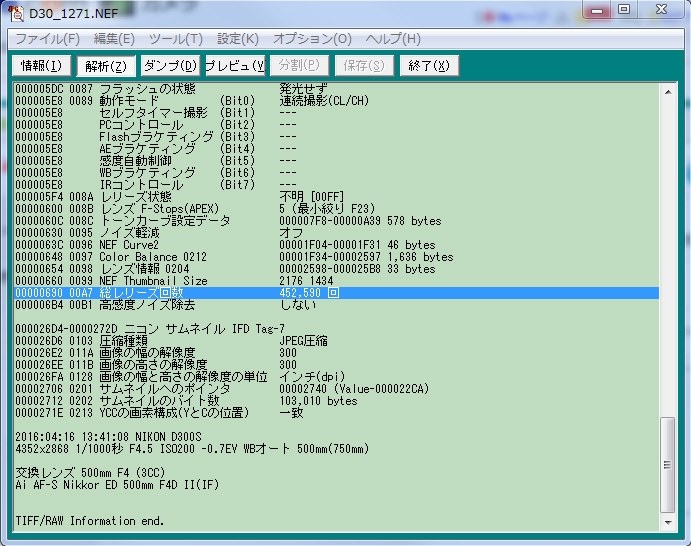
Task: Click the TIFF/RAW Information end. line
Action: point(89,521)
